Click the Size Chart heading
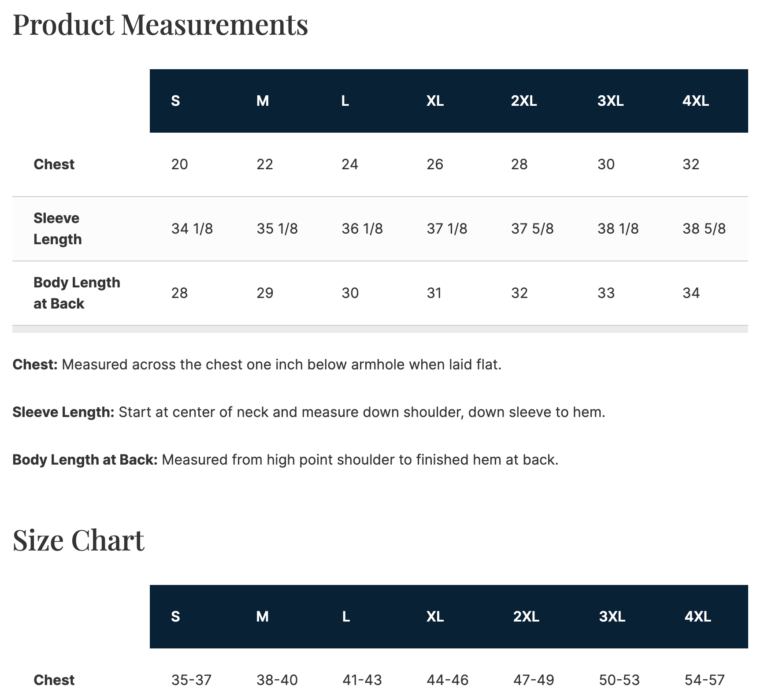Viewport: 757px width, 700px height. click(x=78, y=540)
